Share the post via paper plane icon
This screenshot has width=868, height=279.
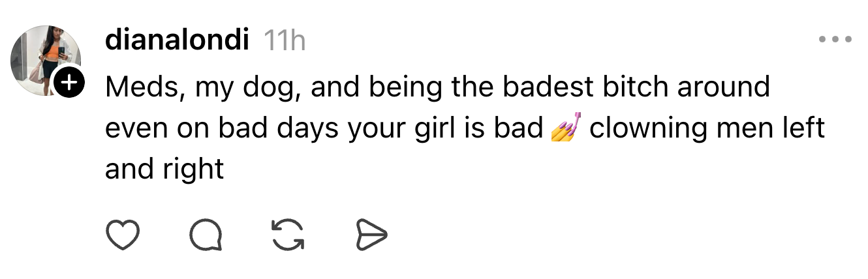pyautogui.click(x=371, y=235)
